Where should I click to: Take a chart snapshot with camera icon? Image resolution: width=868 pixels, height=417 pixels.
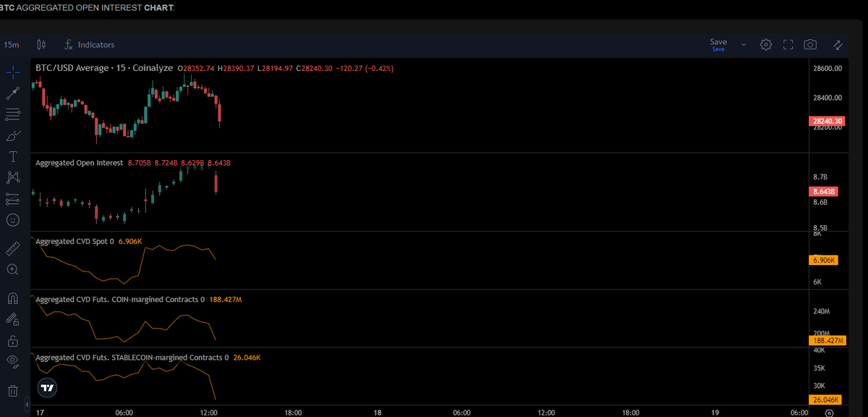810,45
